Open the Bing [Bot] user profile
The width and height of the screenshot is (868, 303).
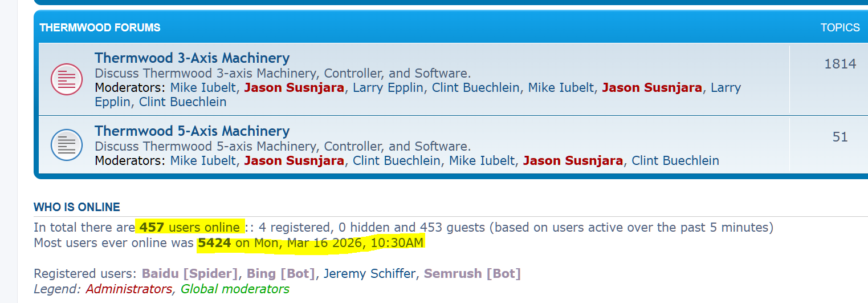point(280,273)
